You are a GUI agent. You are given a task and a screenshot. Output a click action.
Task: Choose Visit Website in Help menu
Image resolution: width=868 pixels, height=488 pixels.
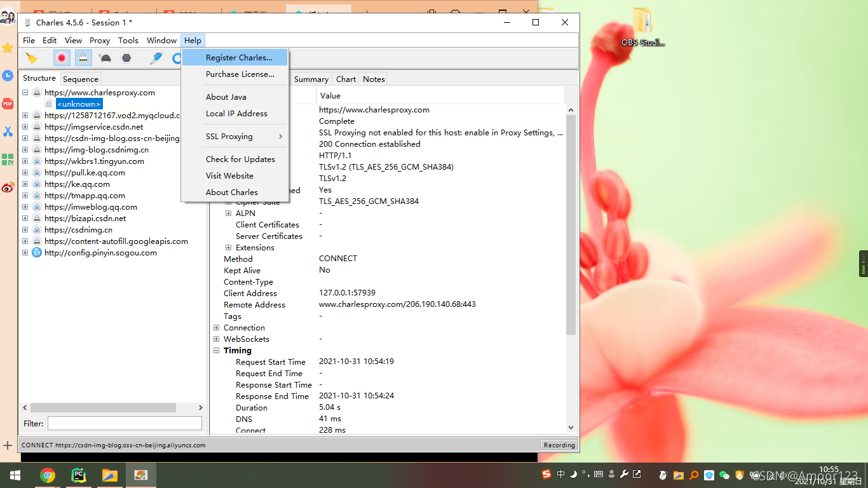[x=235, y=175]
